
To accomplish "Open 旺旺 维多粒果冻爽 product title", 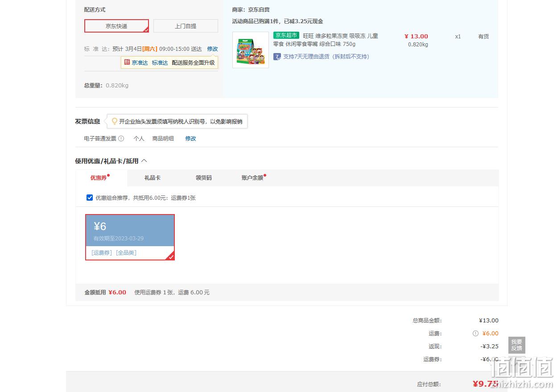I will pos(326,40).
